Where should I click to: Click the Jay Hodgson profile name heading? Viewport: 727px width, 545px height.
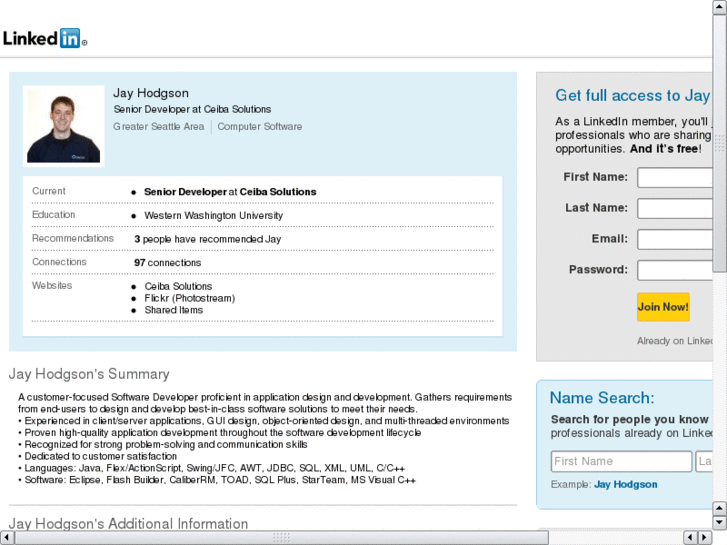click(x=151, y=93)
